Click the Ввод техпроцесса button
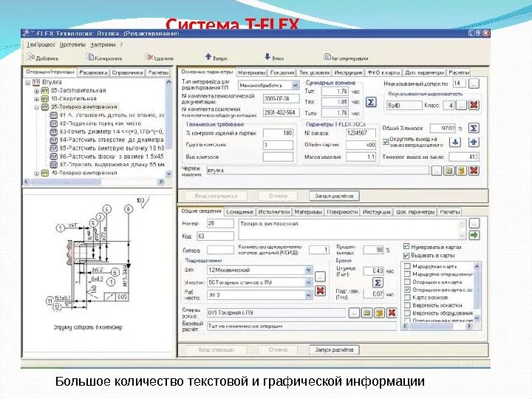The image size is (532, 399). coord(216,196)
